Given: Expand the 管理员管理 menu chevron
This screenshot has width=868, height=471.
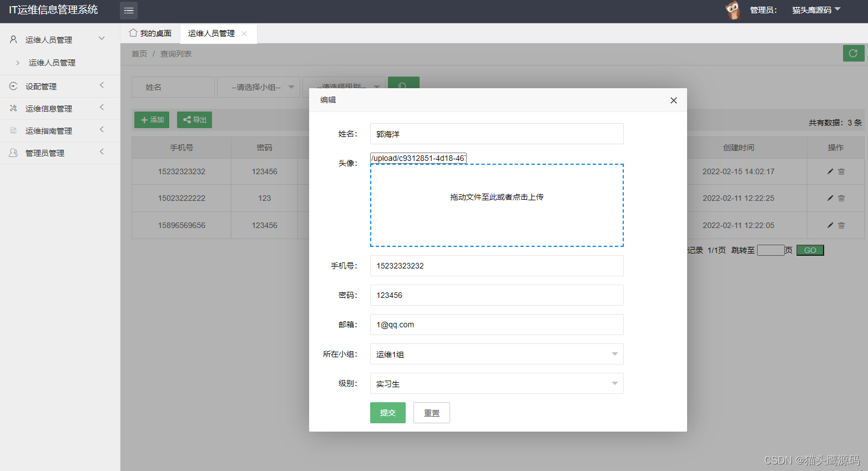Looking at the screenshot, I should [102, 151].
